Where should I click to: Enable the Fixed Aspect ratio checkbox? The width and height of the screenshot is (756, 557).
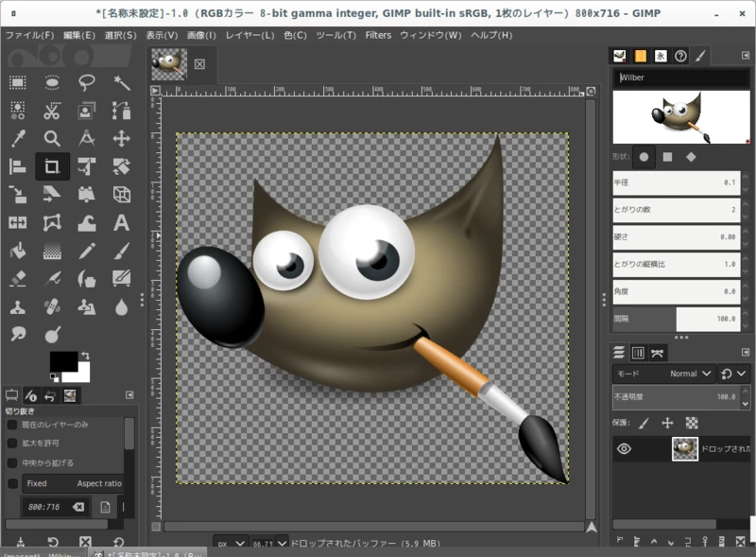[13, 484]
